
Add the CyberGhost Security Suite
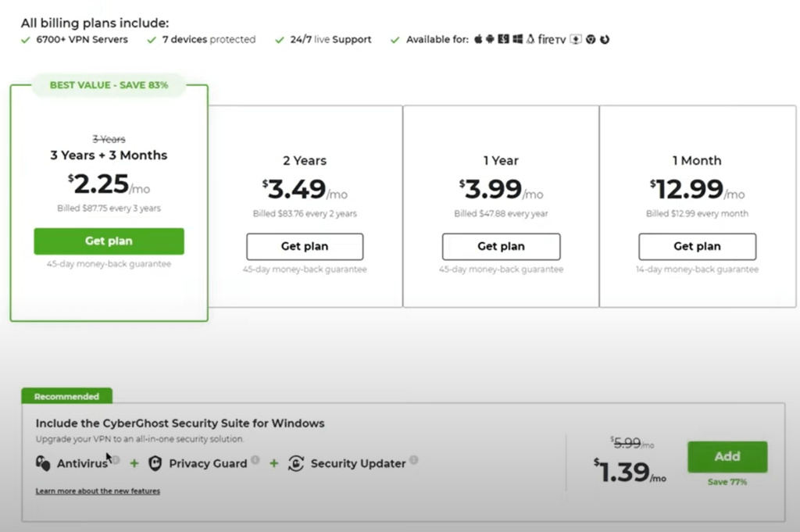coord(727,456)
